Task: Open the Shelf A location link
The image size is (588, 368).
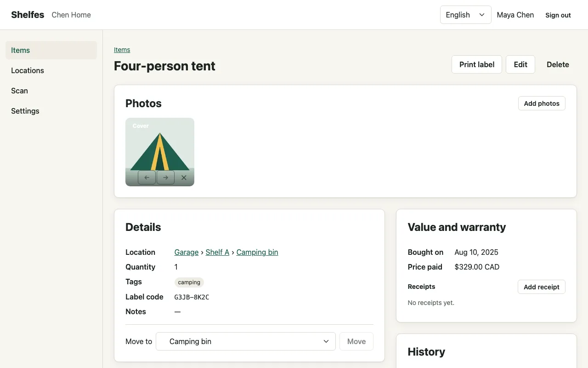Action: [x=217, y=252]
